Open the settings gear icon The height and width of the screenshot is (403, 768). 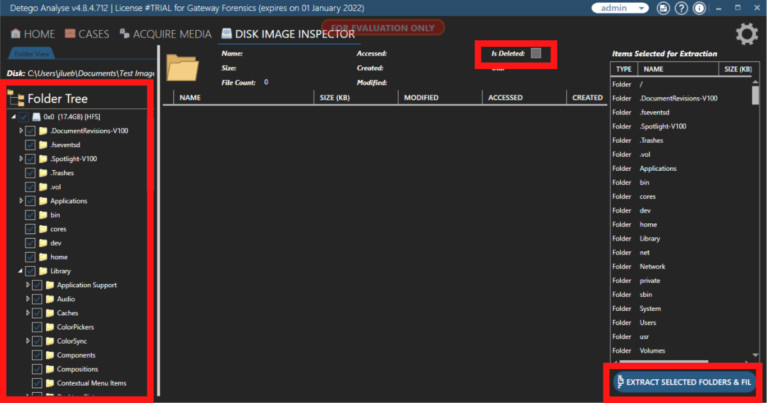click(x=746, y=35)
